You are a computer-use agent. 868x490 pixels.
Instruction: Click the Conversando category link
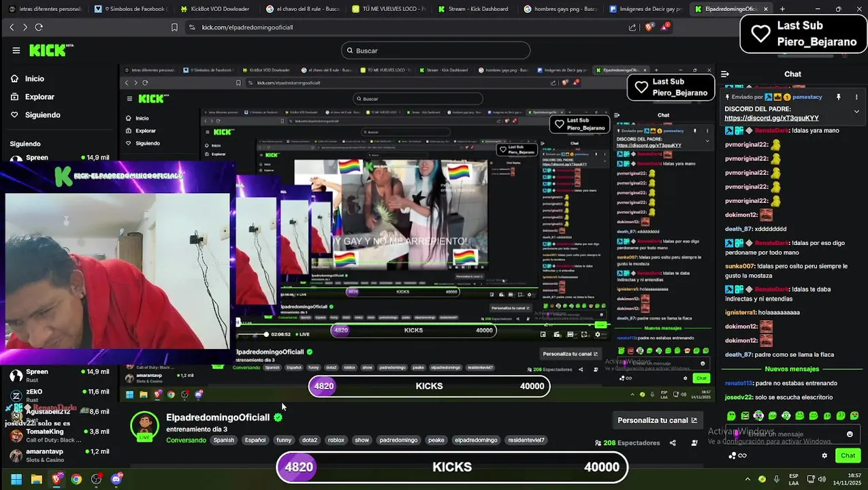click(x=186, y=440)
